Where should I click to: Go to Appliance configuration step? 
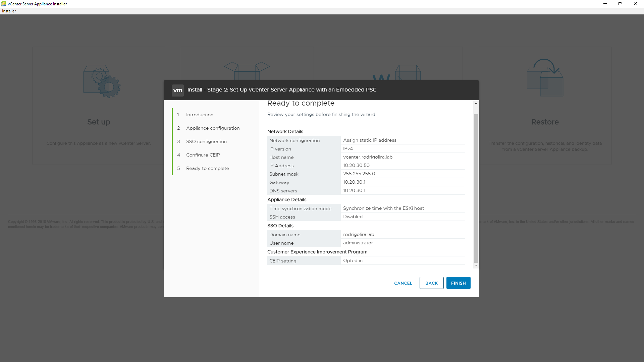click(213, 128)
